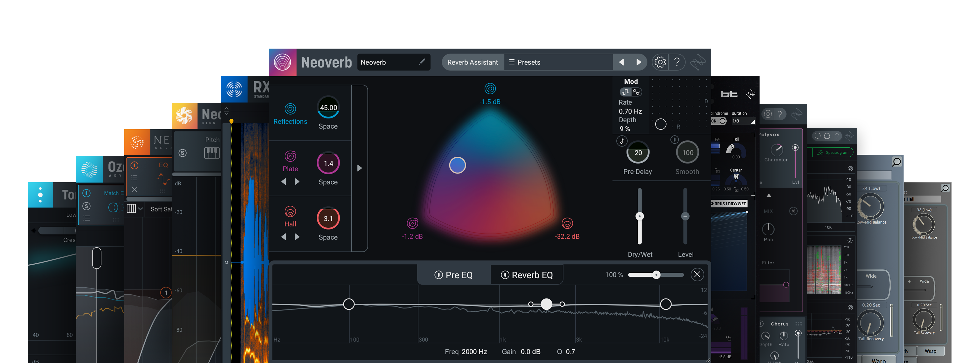Click the Hall reverb icon in sidebar

coord(290,211)
